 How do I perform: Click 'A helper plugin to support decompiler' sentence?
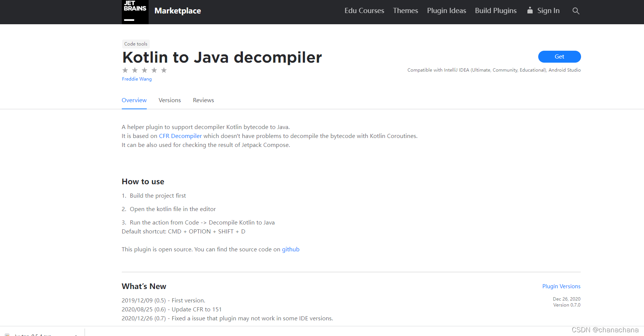[x=206, y=127]
